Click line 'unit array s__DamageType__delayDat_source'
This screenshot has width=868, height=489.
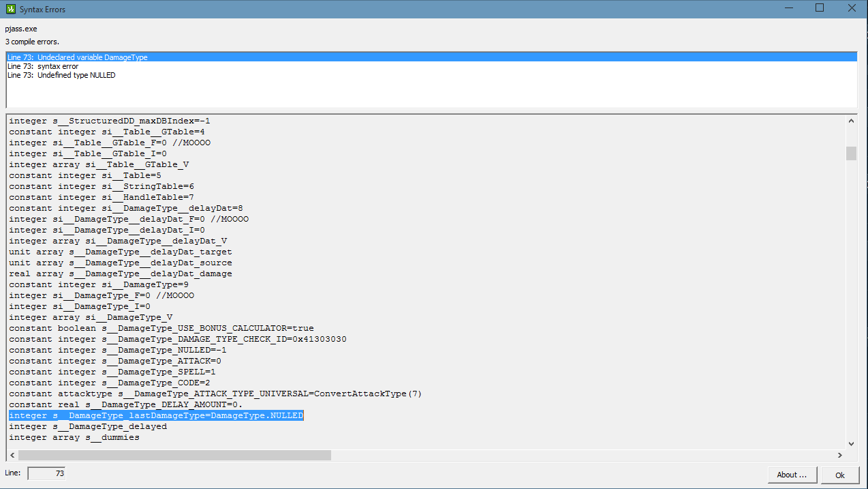[121, 263]
